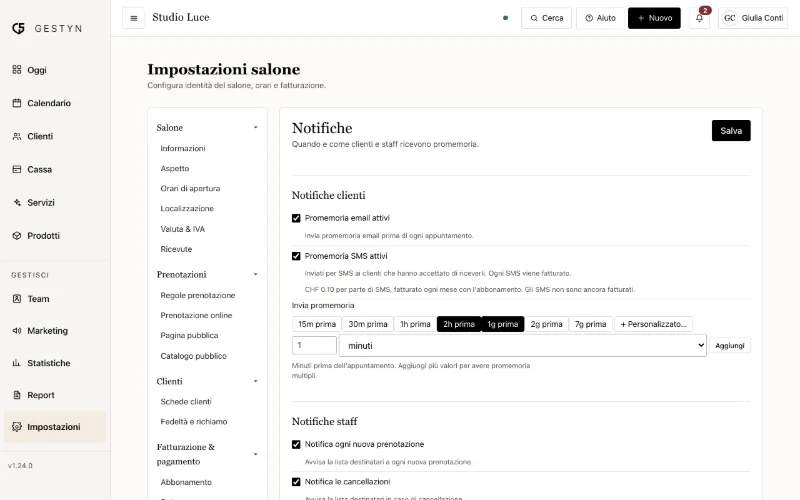The width and height of the screenshot is (800, 500).
Task: Open the Aiuto help button
Action: 600,18
